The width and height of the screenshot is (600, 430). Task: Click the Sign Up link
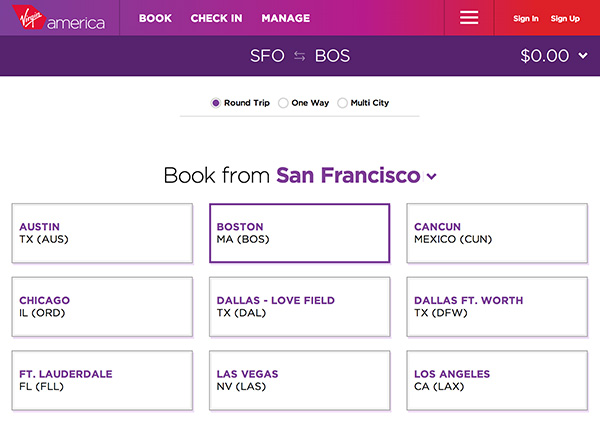pos(565,18)
